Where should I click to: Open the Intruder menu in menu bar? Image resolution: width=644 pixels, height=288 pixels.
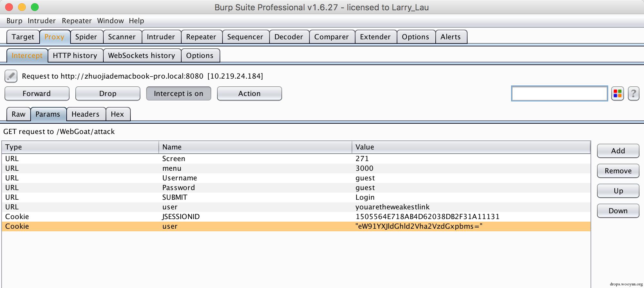[42, 21]
